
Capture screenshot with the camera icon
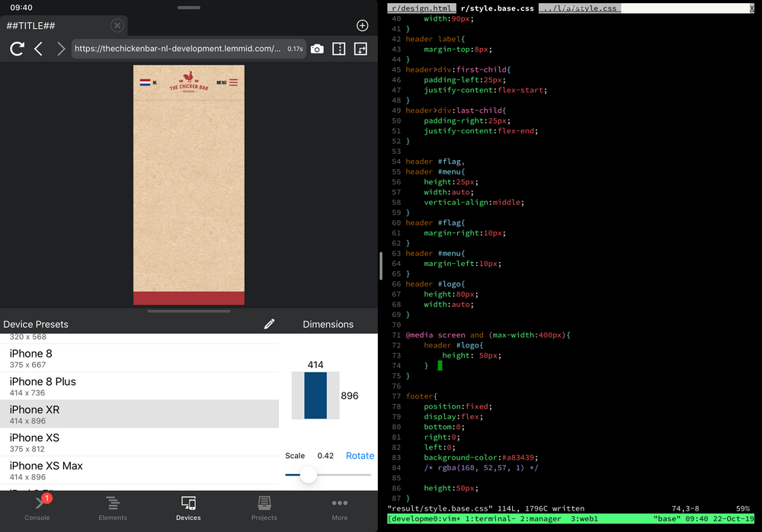(x=317, y=48)
